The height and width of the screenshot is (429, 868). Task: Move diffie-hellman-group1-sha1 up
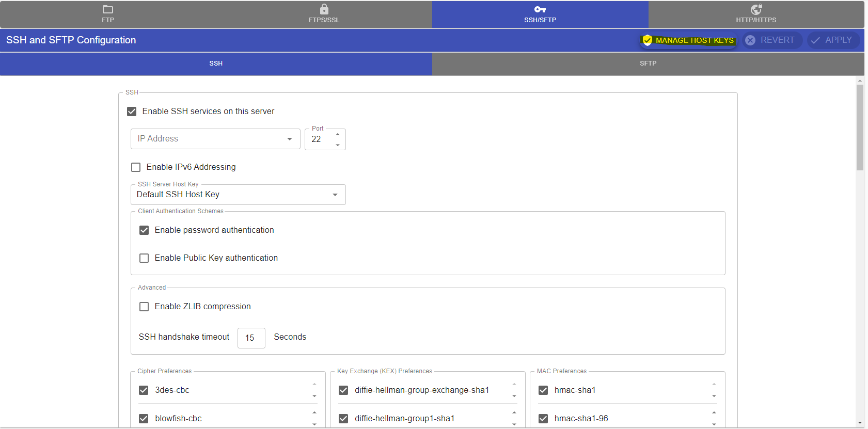514,413
